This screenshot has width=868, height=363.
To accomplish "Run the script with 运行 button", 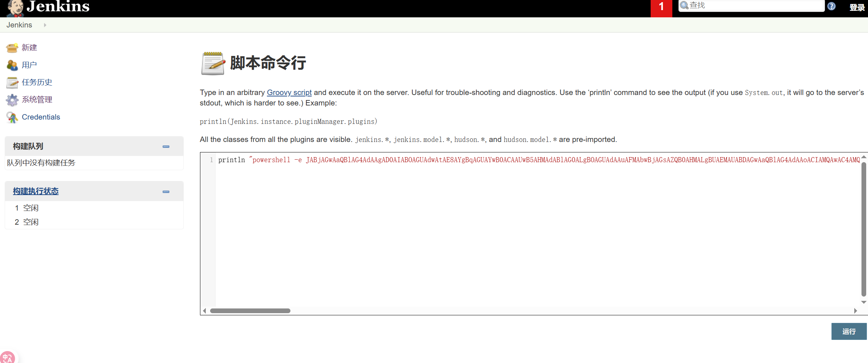I will click(x=849, y=331).
